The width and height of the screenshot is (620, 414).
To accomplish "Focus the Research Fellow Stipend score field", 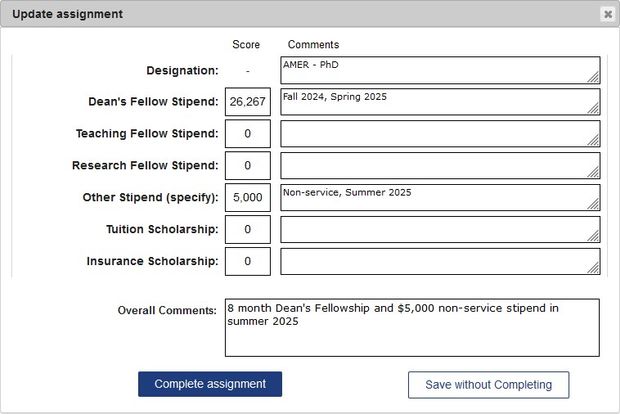I will click(x=247, y=166).
